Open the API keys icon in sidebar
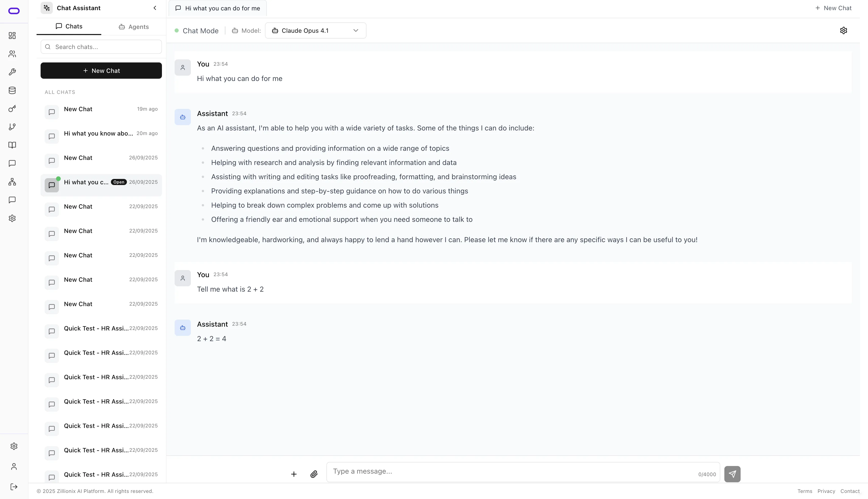The height and width of the screenshot is (499, 868). coord(12,109)
